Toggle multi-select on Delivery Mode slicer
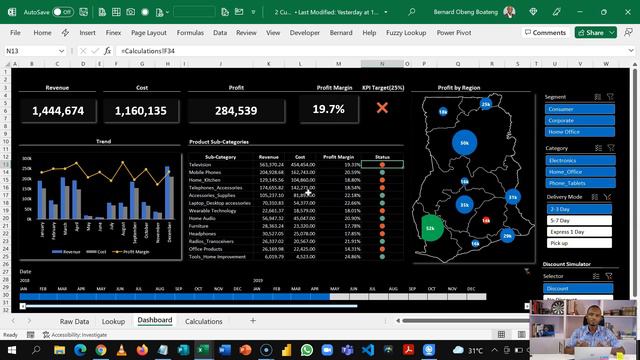The image size is (640, 360). coord(595,197)
